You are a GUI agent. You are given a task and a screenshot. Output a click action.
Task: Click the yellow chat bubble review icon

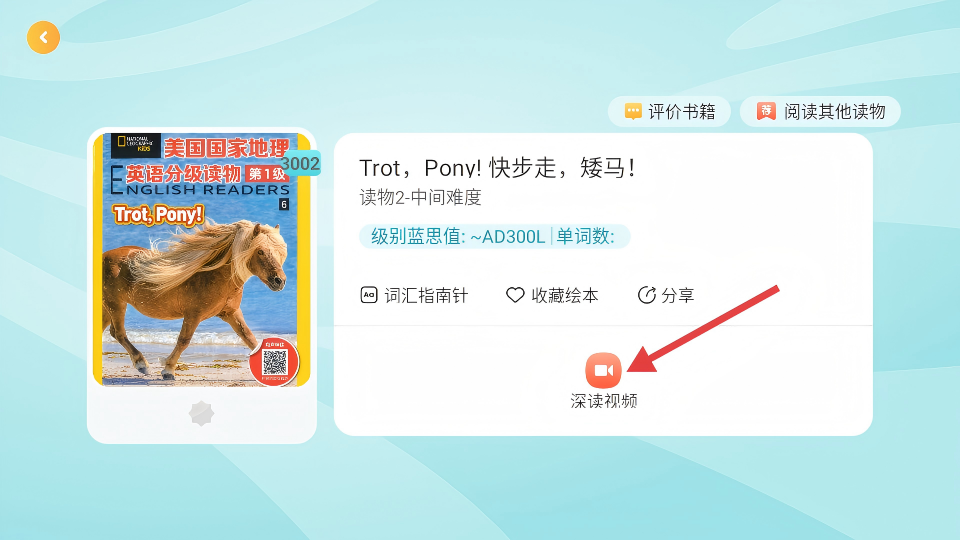tap(633, 111)
